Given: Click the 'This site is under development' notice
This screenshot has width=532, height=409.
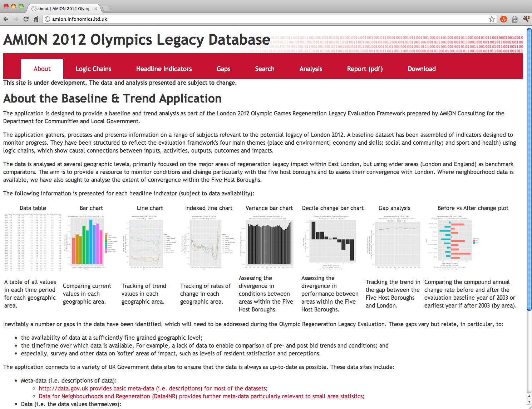Looking at the screenshot, I should 120,83.
